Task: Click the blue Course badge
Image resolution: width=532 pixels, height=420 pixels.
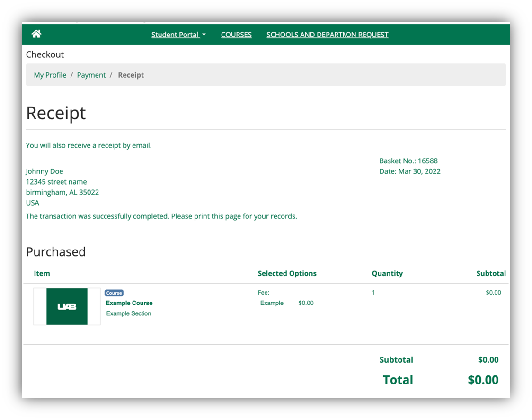Action: coord(114,293)
